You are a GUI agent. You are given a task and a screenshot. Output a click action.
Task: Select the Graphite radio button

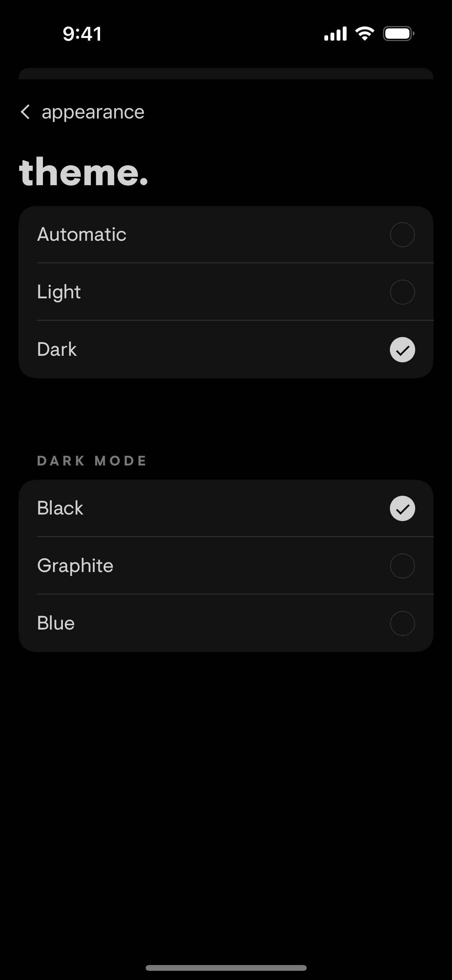[x=402, y=566]
